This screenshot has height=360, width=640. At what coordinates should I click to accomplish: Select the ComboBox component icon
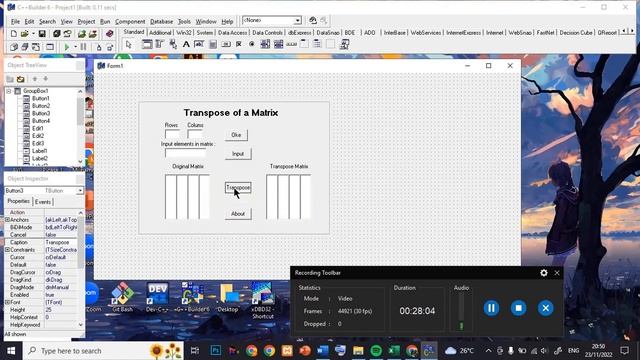278,44
